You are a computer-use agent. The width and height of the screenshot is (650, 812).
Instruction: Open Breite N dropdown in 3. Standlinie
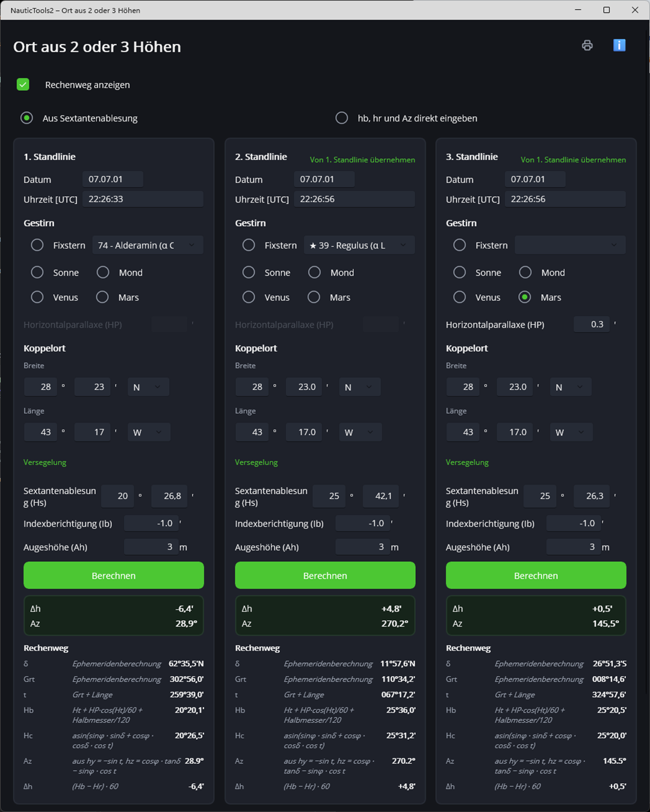[571, 387]
